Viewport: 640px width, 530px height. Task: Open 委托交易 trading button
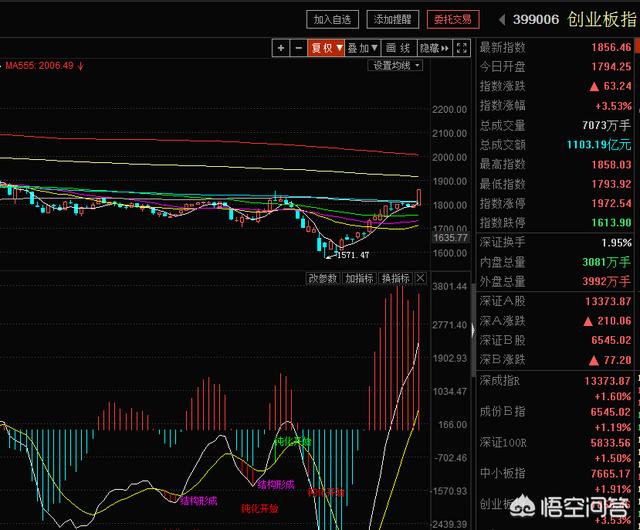(x=452, y=19)
